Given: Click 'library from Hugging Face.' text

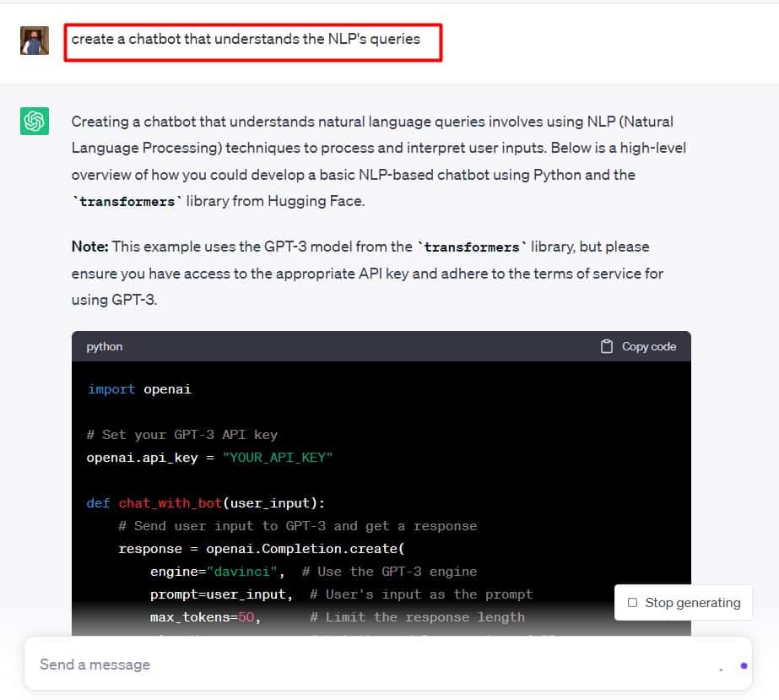Looking at the screenshot, I should pyautogui.click(x=276, y=201).
